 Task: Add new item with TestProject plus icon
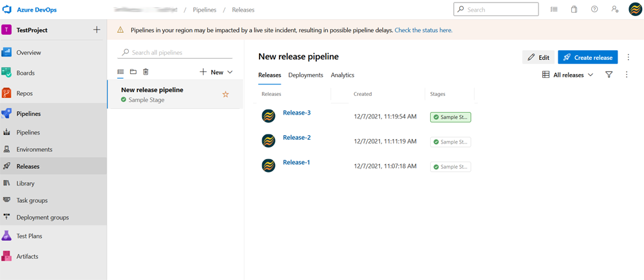[x=97, y=30]
